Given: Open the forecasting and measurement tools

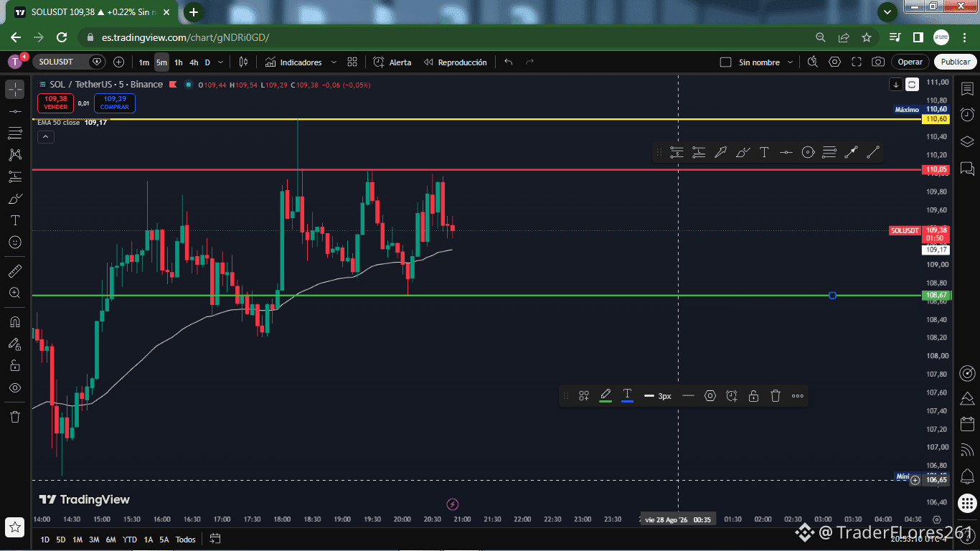Looking at the screenshot, I should tap(14, 176).
